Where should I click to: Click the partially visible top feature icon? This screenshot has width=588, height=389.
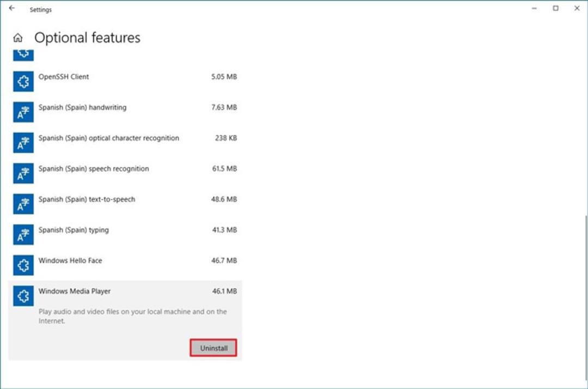click(23, 55)
